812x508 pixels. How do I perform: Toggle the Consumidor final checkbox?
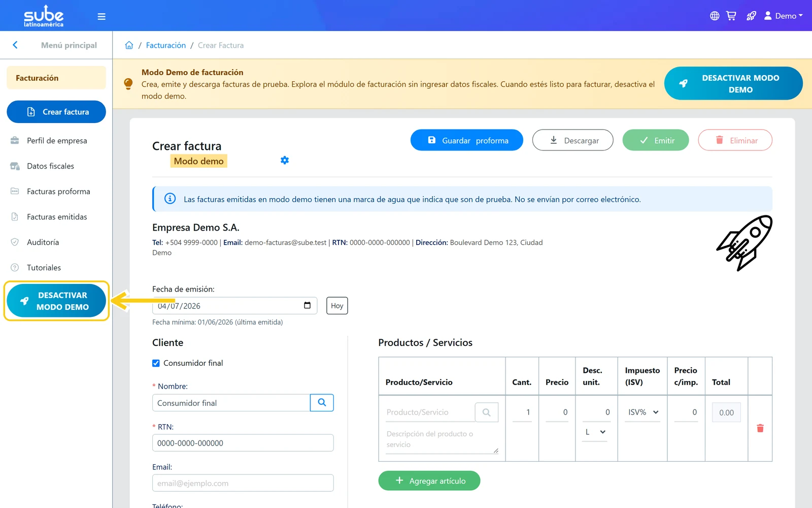(x=156, y=363)
